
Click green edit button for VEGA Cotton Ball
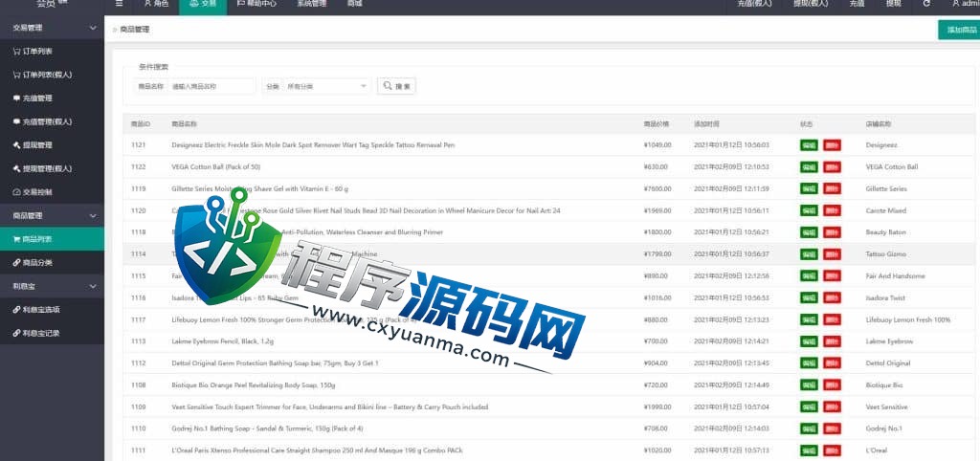[809, 166]
